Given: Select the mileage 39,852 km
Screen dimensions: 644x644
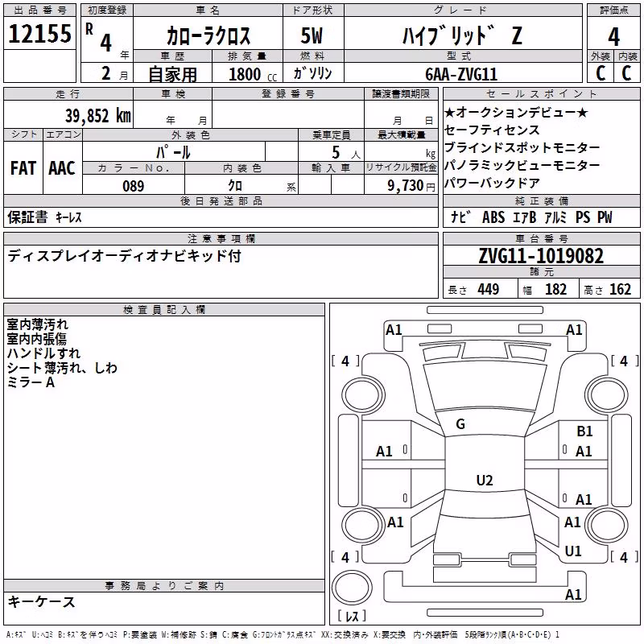Looking at the screenshot, I should (98, 116).
